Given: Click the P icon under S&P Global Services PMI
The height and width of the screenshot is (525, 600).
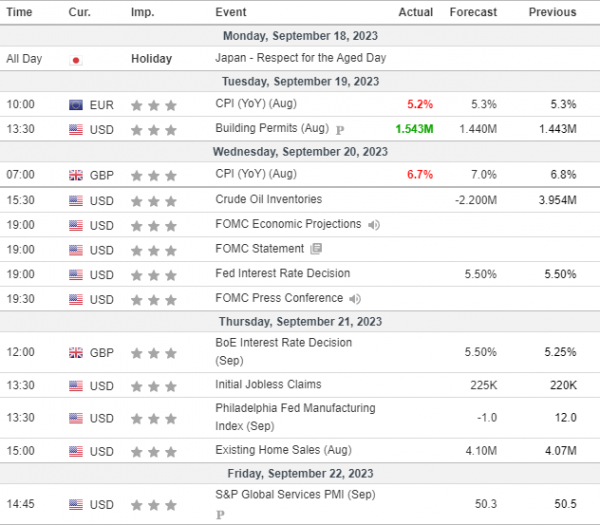Looking at the screenshot, I should 220,514.
